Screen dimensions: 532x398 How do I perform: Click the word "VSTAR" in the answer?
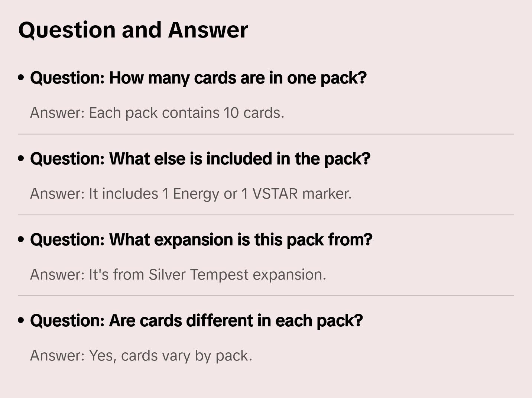pyautogui.click(x=275, y=194)
